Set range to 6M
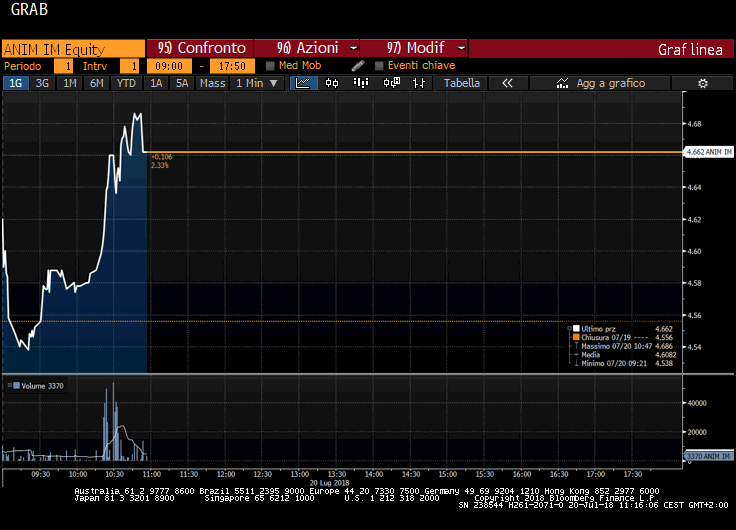The image size is (736, 530). coord(96,83)
